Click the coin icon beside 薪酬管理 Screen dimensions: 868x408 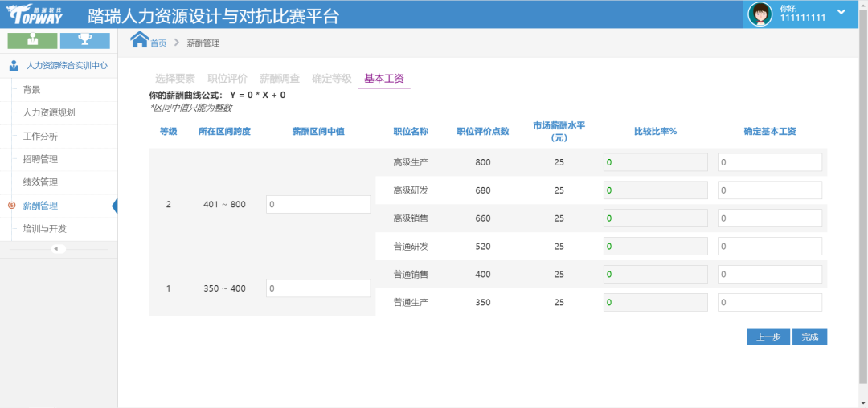[10, 206]
